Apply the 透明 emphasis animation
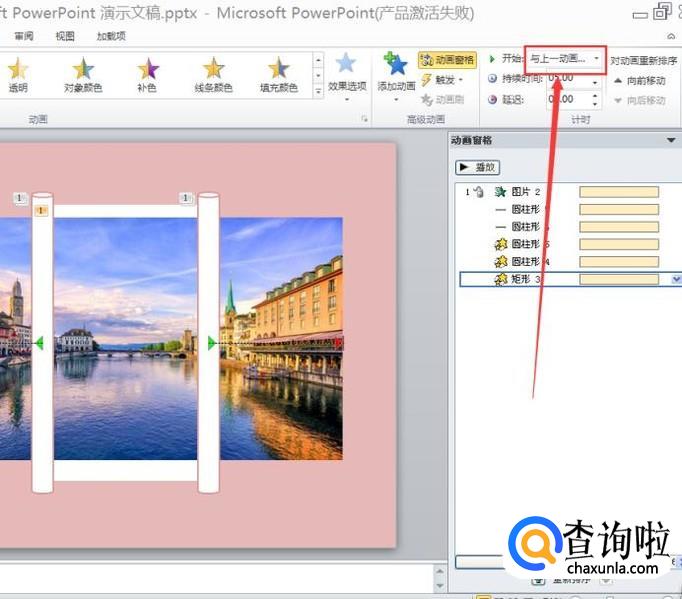This screenshot has width=682, height=599. coord(18,75)
